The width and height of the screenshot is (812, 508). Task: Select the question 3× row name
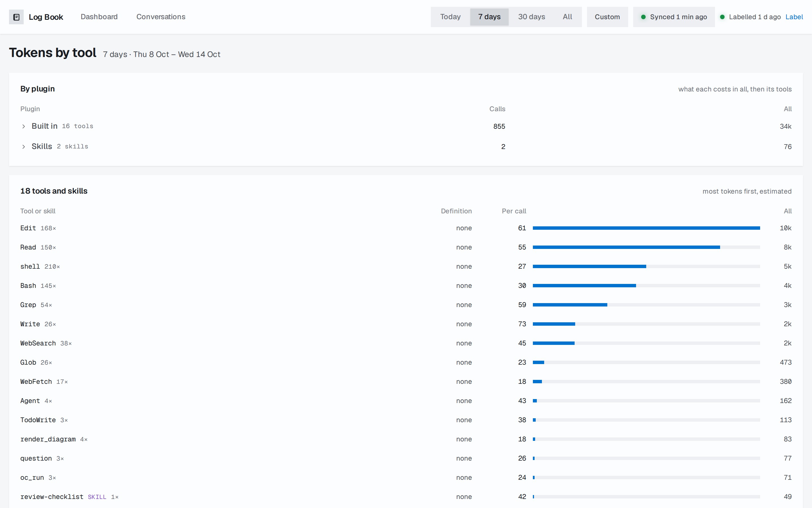[42, 458]
